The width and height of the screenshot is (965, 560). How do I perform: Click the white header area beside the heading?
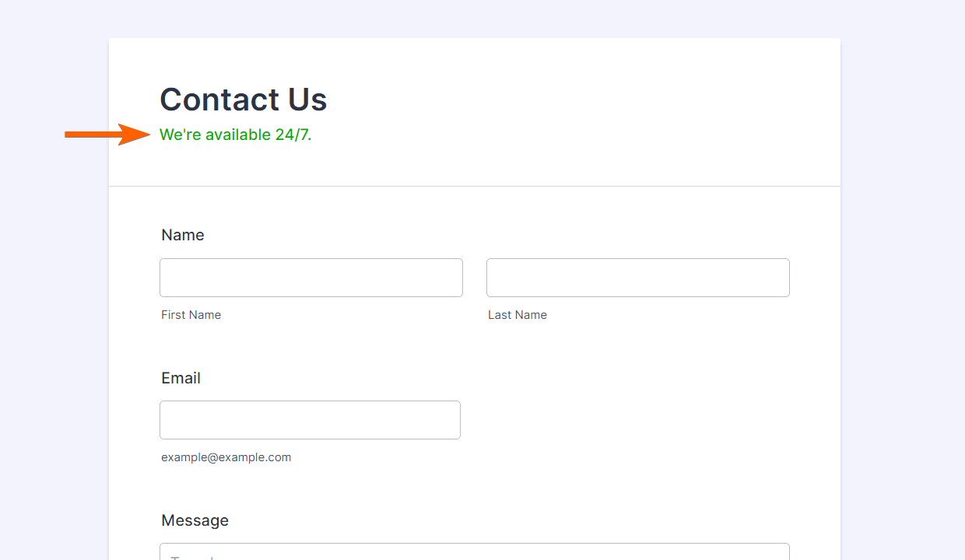coord(584,101)
